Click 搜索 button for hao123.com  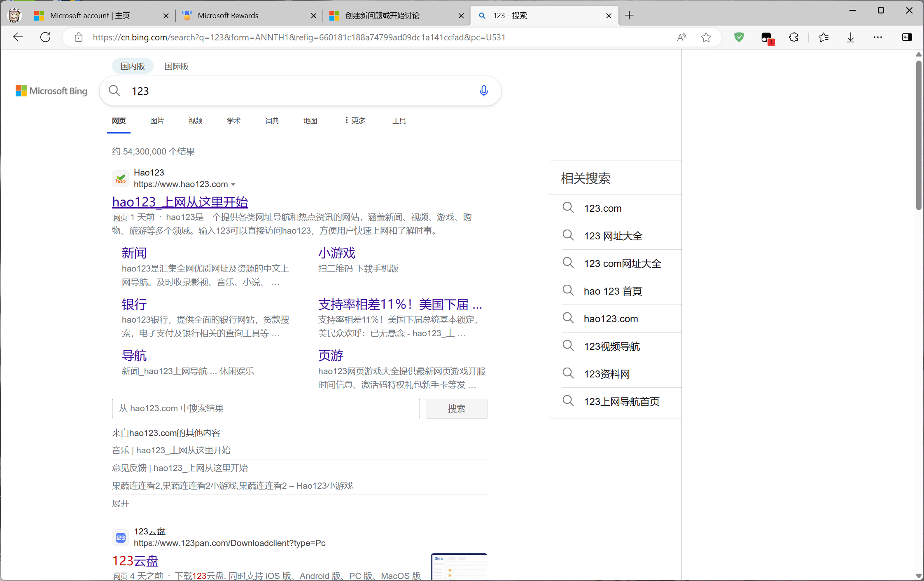pos(456,408)
